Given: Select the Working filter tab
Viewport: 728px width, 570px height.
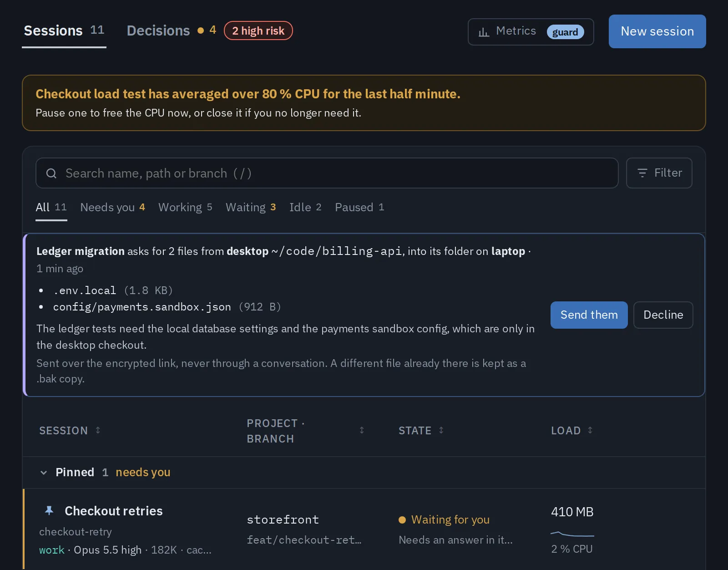Looking at the screenshot, I should (x=185, y=208).
